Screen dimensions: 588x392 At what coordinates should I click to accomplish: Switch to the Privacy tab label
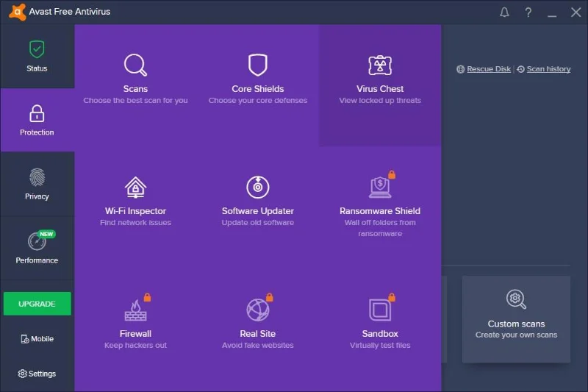(x=37, y=196)
